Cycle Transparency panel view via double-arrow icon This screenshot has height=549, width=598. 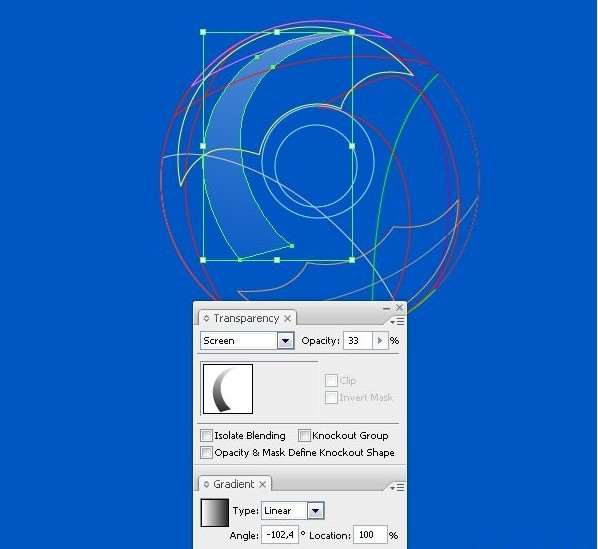[x=206, y=318]
